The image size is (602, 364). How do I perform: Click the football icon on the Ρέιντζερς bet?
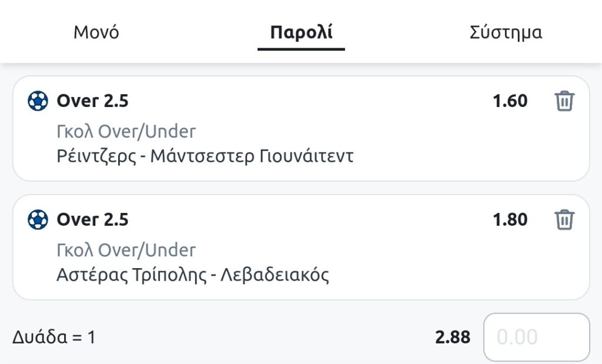tap(38, 102)
